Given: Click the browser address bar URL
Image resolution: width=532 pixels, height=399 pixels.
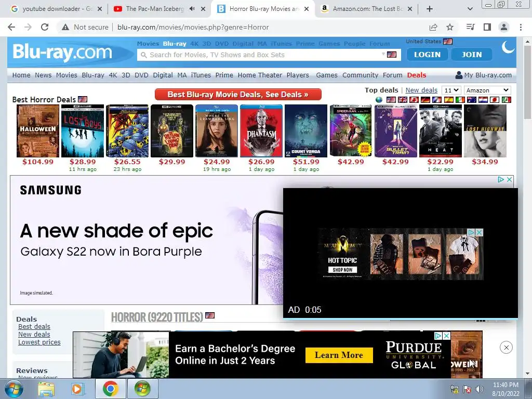Looking at the screenshot, I should (193, 27).
